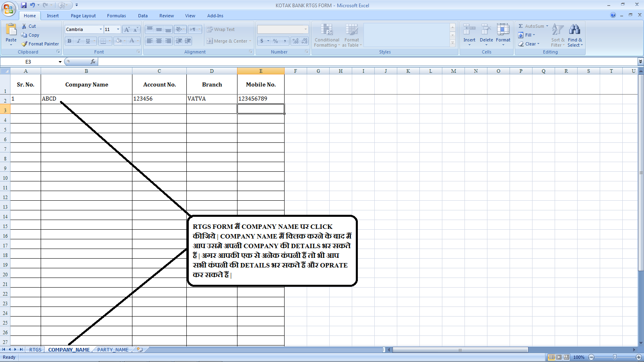
Task: Toggle italic formatting
Action: 78,41
